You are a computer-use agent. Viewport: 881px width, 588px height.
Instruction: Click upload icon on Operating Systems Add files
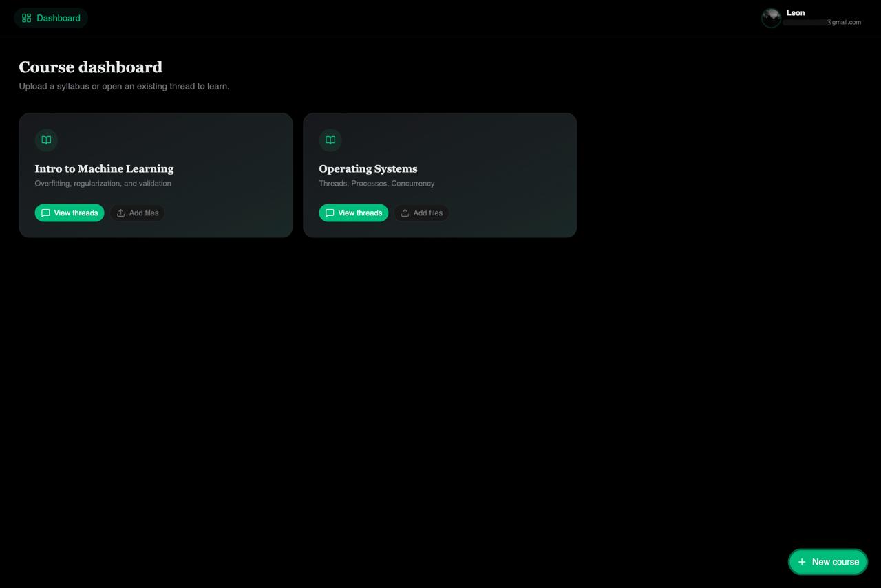click(405, 213)
